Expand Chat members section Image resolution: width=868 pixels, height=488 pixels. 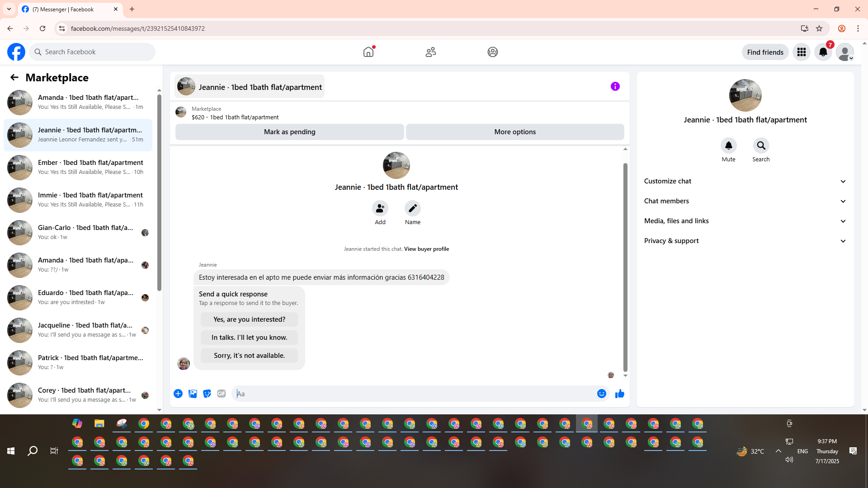coord(745,201)
